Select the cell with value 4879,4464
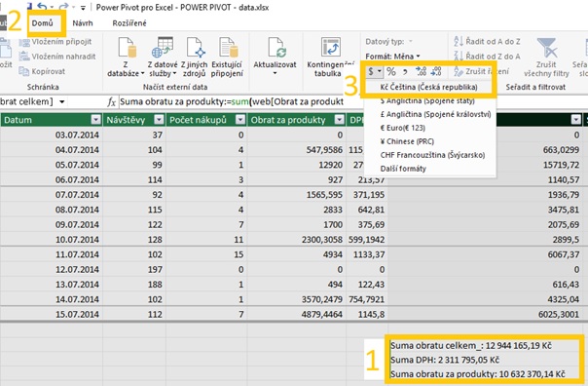Screen dimensions: 588x386 click(x=297, y=314)
